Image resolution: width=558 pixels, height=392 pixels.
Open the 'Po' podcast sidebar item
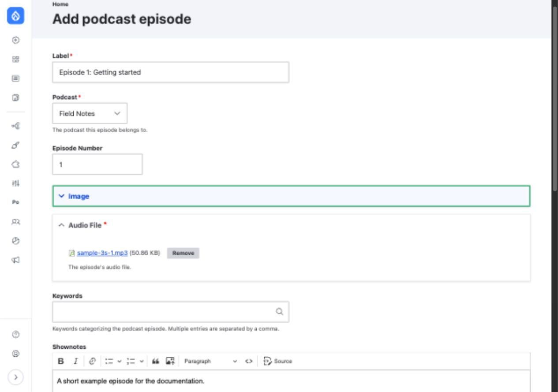pyautogui.click(x=15, y=202)
